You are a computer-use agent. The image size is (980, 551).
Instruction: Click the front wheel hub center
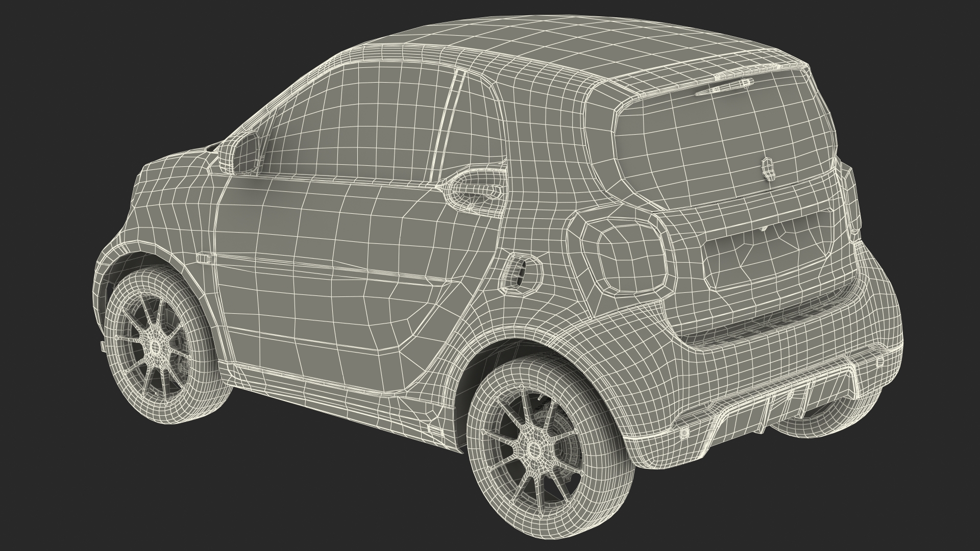[154, 347]
